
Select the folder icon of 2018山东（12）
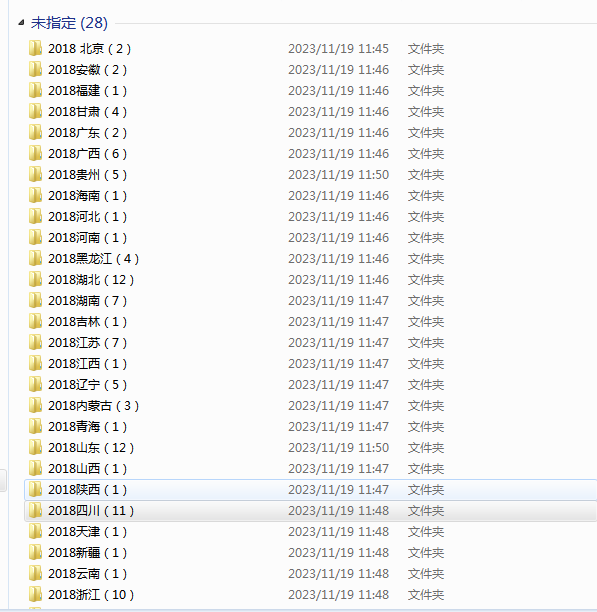pos(36,448)
